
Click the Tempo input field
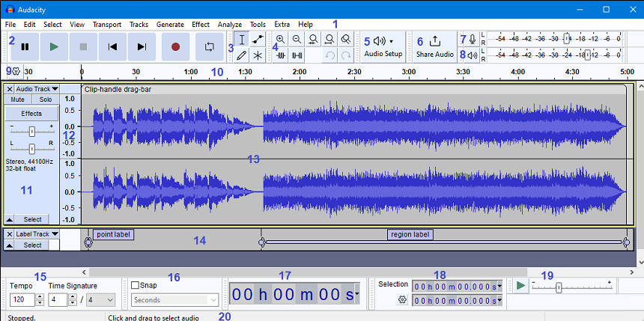point(22,299)
